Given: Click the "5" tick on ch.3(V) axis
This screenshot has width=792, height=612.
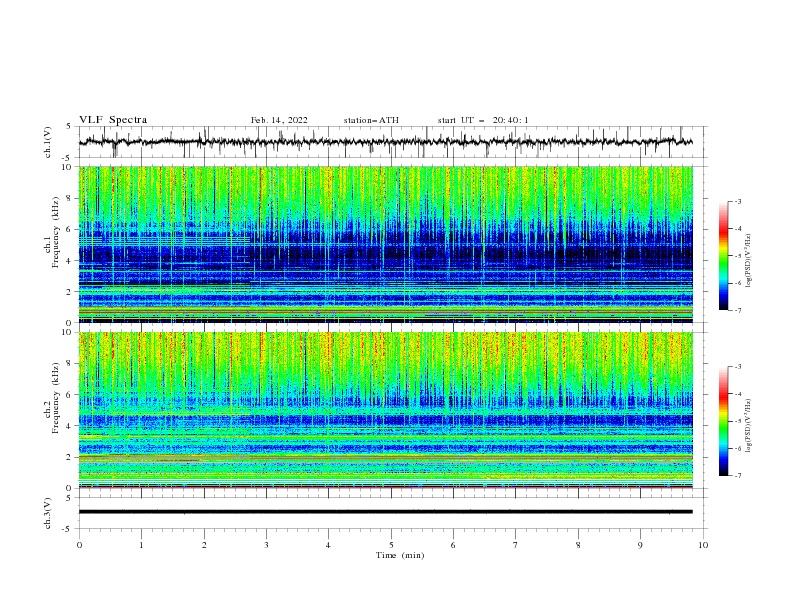Looking at the screenshot, I should [x=70, y=498].
